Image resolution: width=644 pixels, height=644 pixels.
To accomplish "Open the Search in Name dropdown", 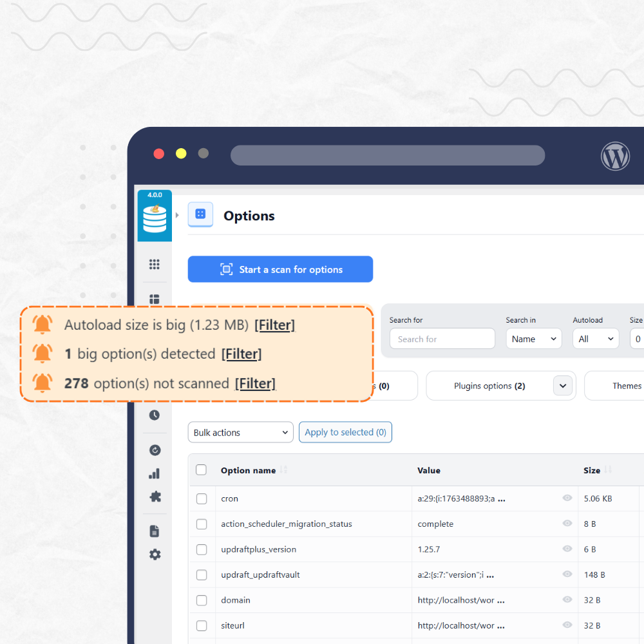I will pyautogui.click(x=533, y=338).
